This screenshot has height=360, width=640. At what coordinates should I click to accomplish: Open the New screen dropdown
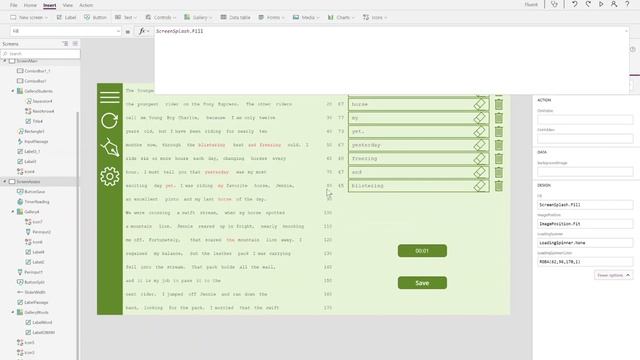coord(29,18)
